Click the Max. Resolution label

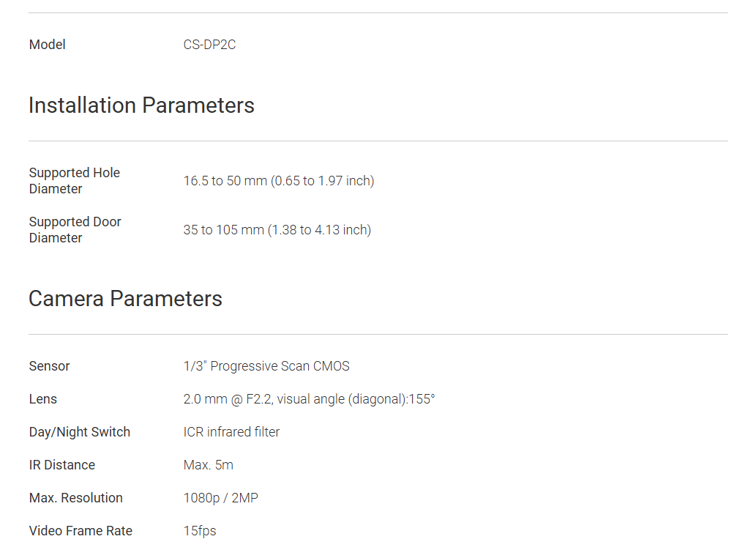[x=75, y=498]
